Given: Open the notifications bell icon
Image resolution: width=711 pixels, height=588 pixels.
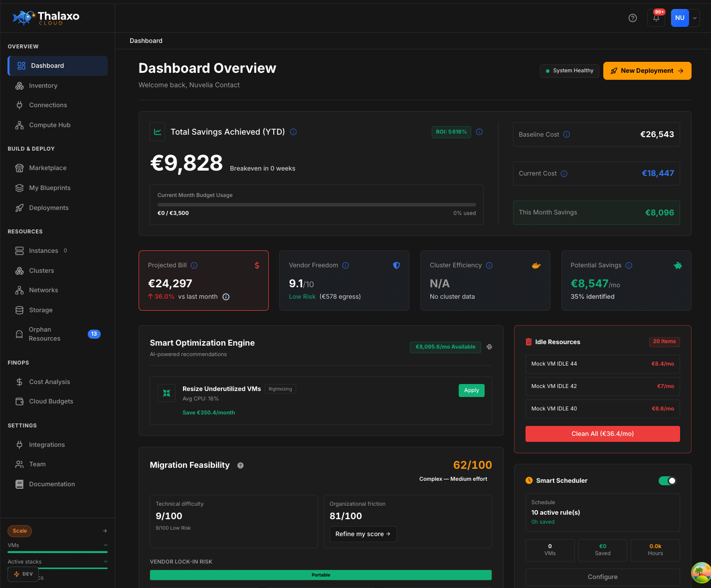Looking at the screenshot, I should pyautogui.click(x=656, y=18).
